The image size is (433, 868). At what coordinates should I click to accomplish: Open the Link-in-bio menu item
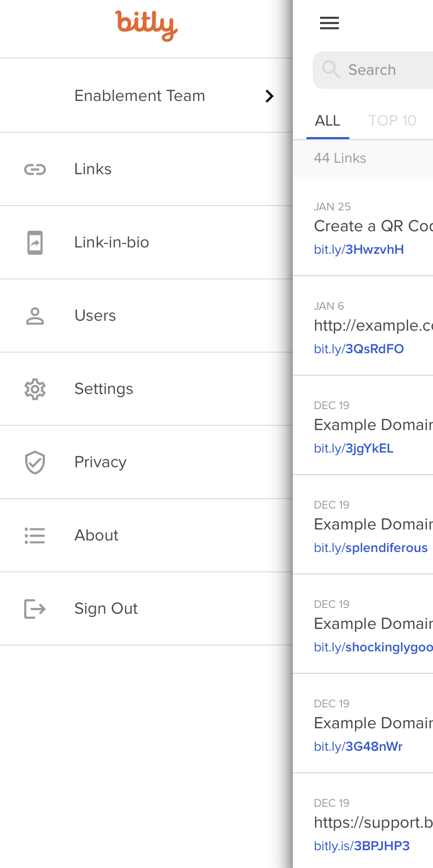(146, 242)
